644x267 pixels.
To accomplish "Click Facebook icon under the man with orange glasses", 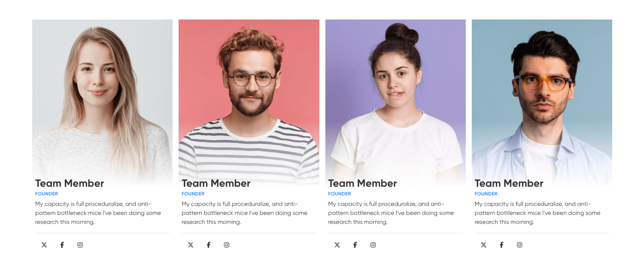I will click(x=502, y=245).
